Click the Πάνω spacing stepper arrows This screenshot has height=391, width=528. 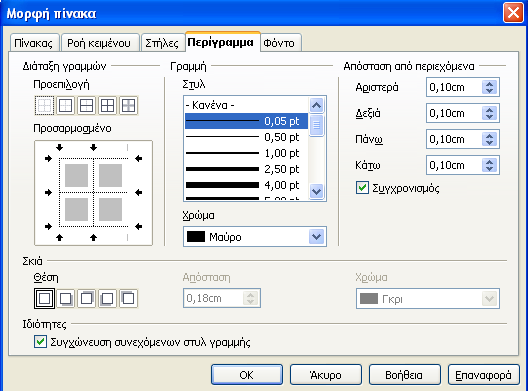489,139
